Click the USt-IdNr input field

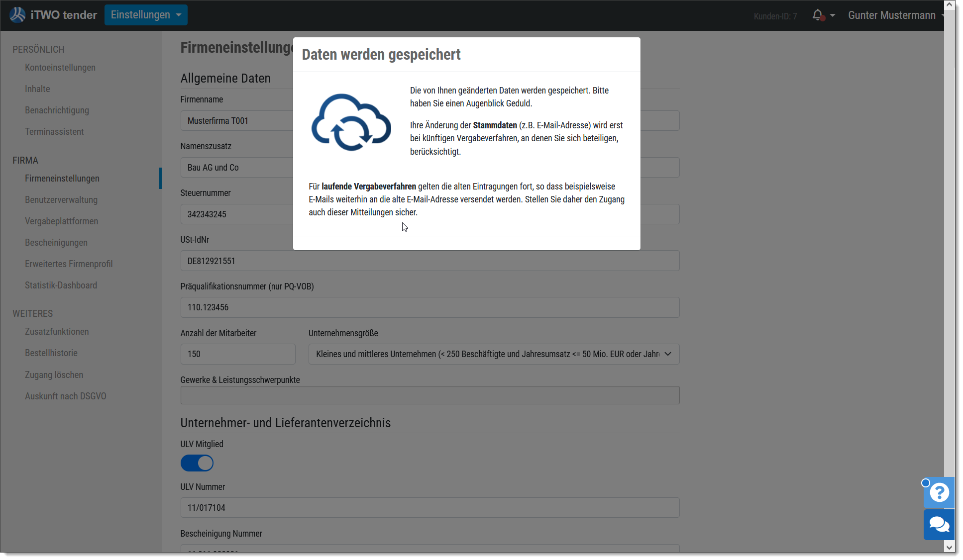point(430,261)
